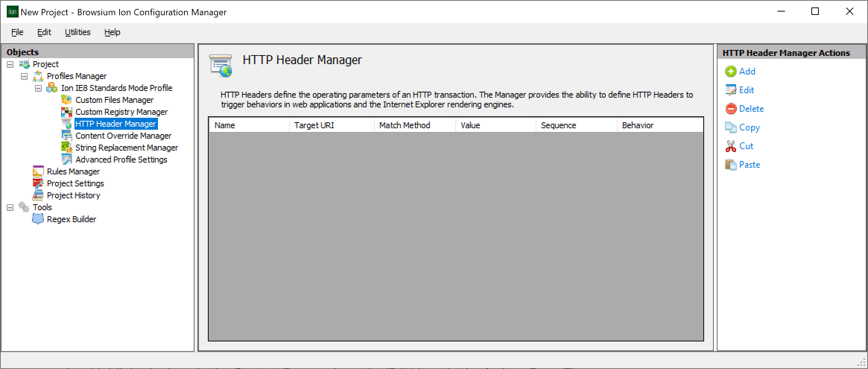Open Custom Registry Manager via its icon

coord(67,111)
